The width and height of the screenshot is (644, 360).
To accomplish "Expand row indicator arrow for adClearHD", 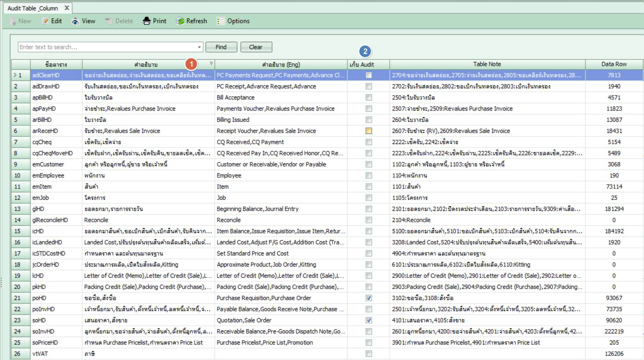I will coord(15,75).
